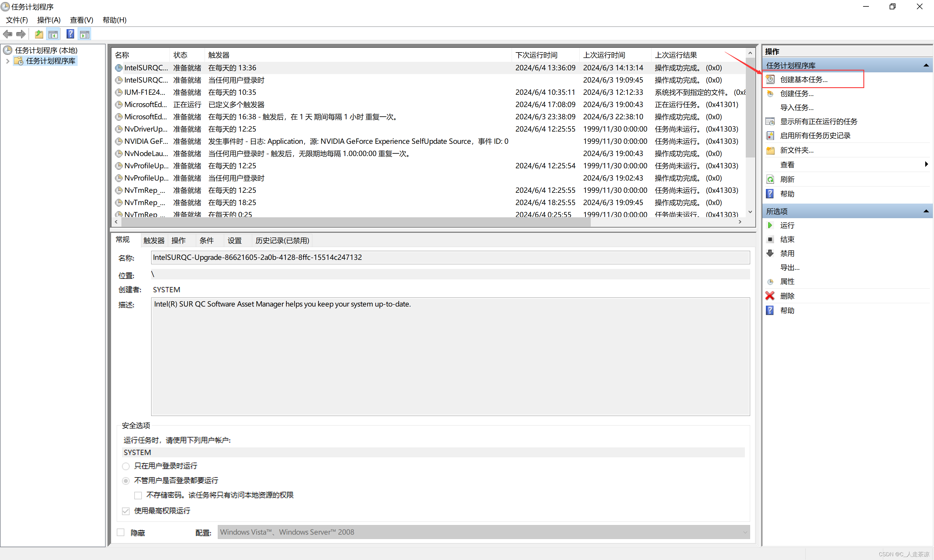This screenshot has width=934, height=560.
Task: Select the MicrosoftEd... 正在运行 task row
Action: coord(428,104)
